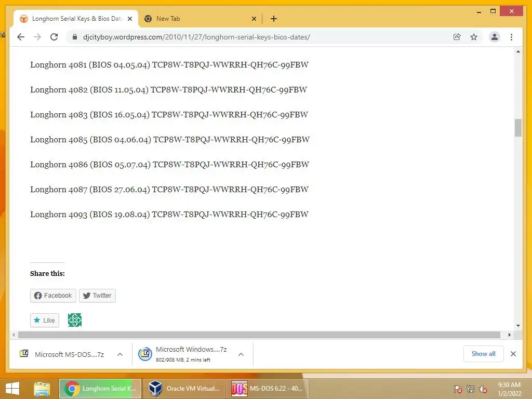
Task: Open a new tab with plus button
Action: click(x=274, y=19)
